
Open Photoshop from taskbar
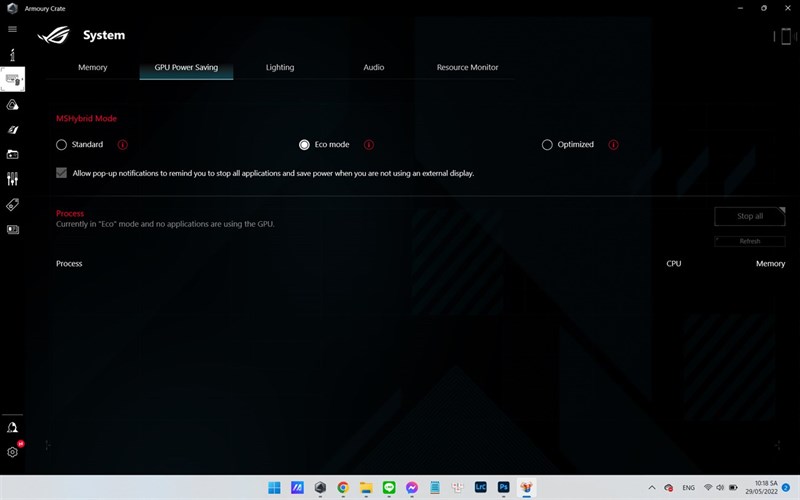click(x=504, y=487)
